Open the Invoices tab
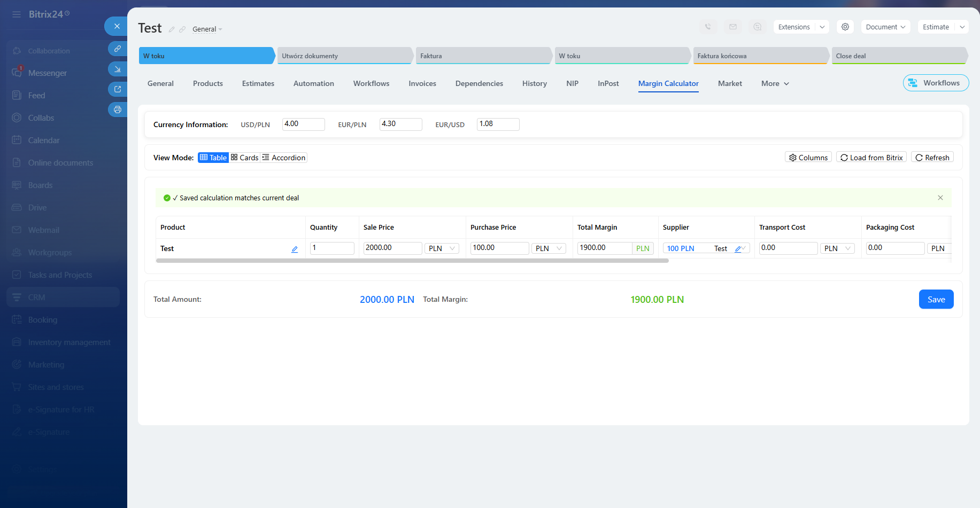980x508 pixels. click(x=422, y=83)
